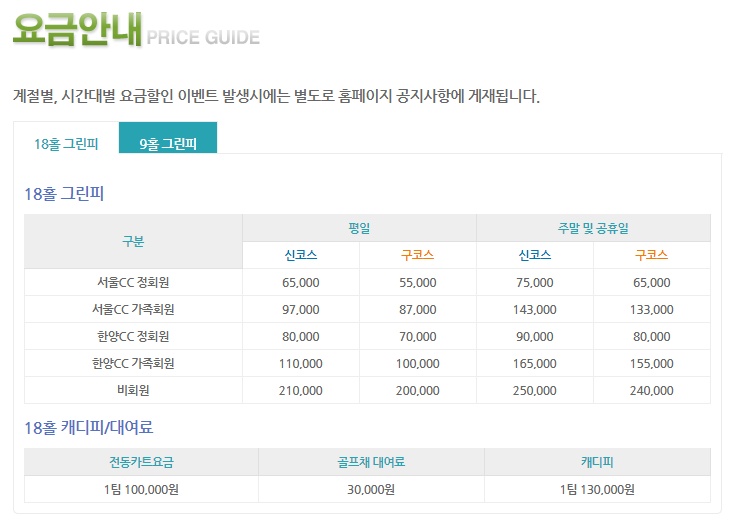Click the 55,000 price cell
Screen dimensions: 735x530
pyautogui.click(x=418, y=283)
